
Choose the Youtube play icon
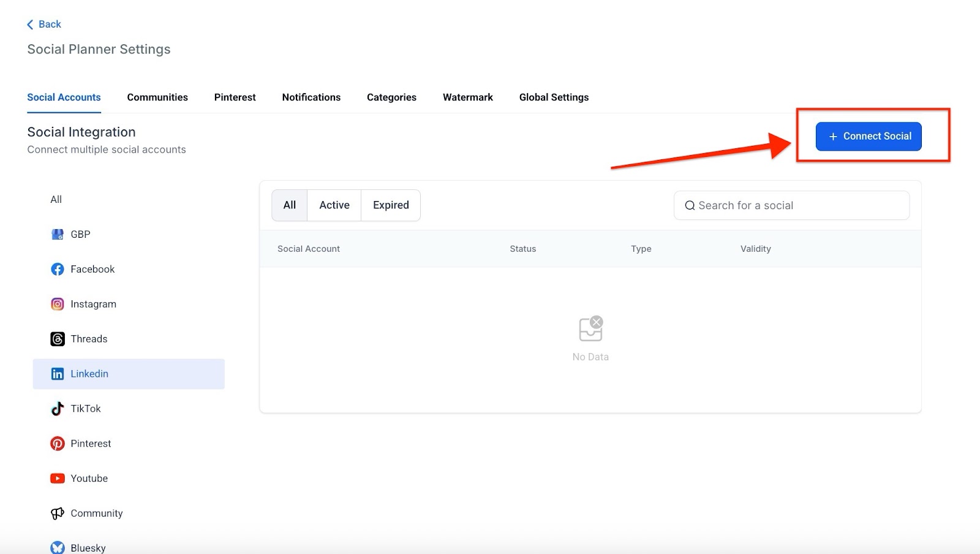pyautogui.click(x=58, y=479)
